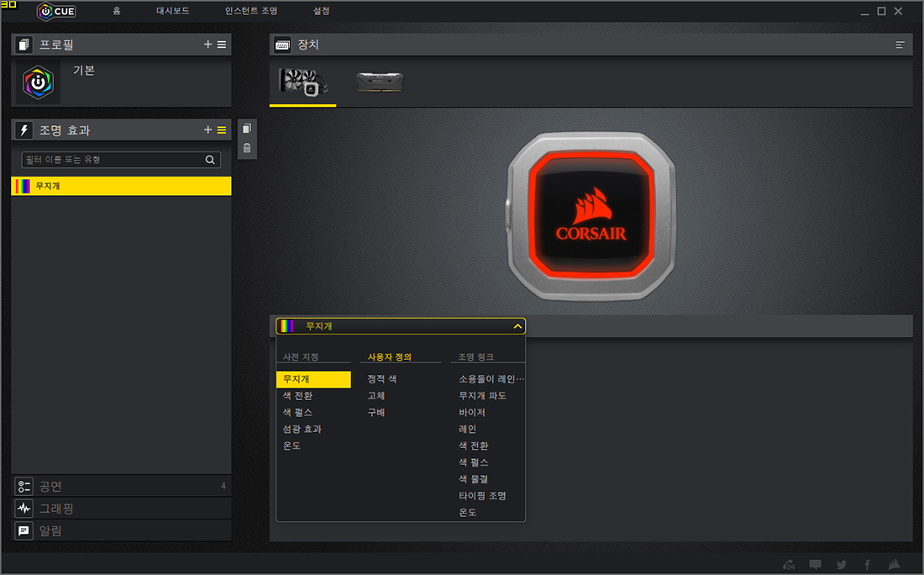This screenshot has width=924, height=575.
Task: Add a new profile with plus
Action: click(207, 45)
